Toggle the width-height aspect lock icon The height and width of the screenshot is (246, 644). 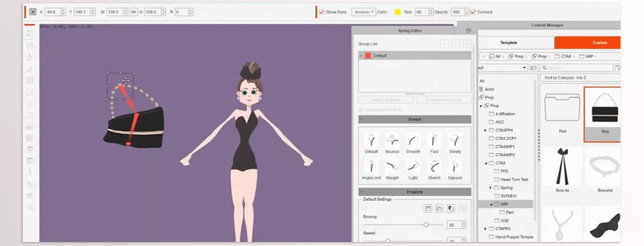tap(133, 12)
